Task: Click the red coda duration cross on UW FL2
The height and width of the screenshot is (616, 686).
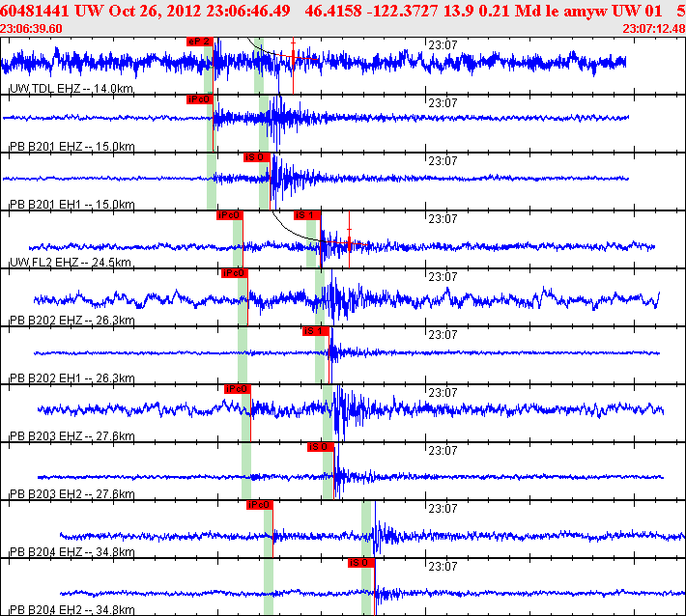Action: pos(349,241)
